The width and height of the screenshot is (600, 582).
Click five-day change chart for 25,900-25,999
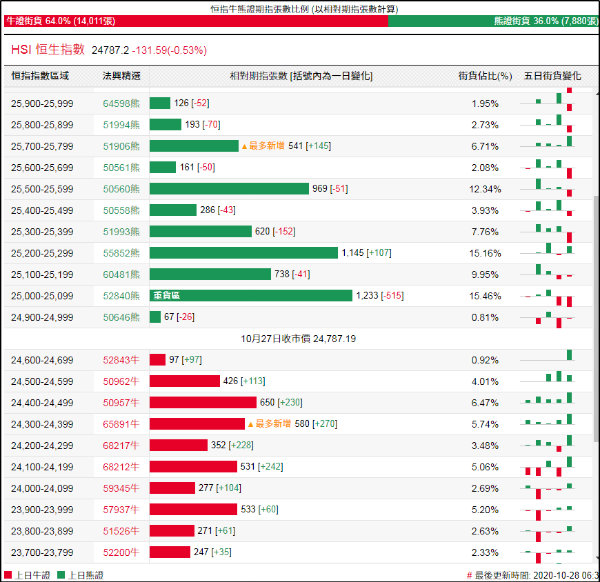(547, 101)
